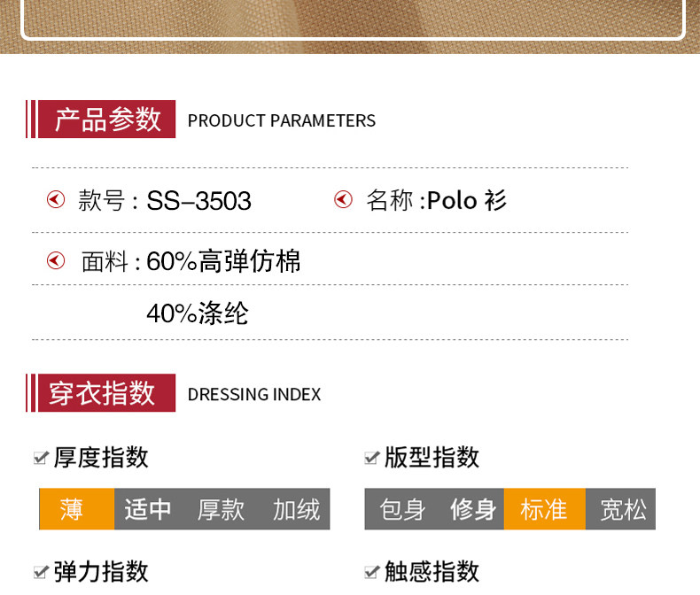Screen dimensions: 700x595
Task: Select the 适中 thickness option
Action: tap(148, 509)
